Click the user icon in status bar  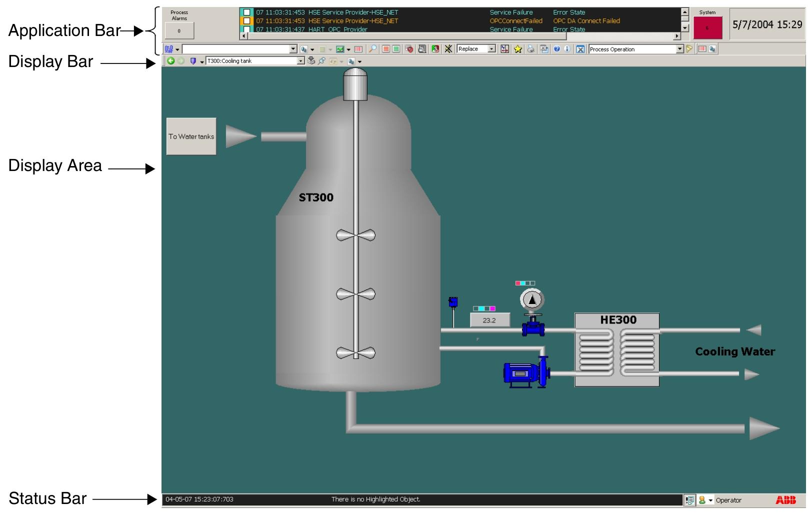(702, 500)
